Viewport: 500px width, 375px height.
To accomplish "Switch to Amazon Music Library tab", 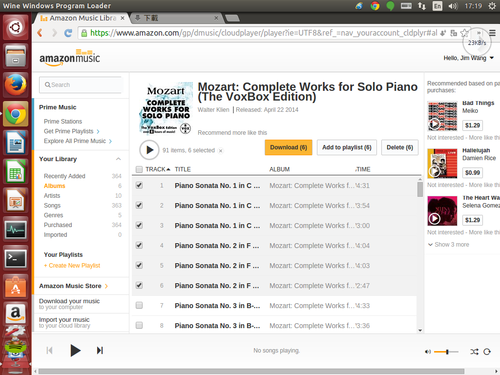I will click(x=81, y=18).
